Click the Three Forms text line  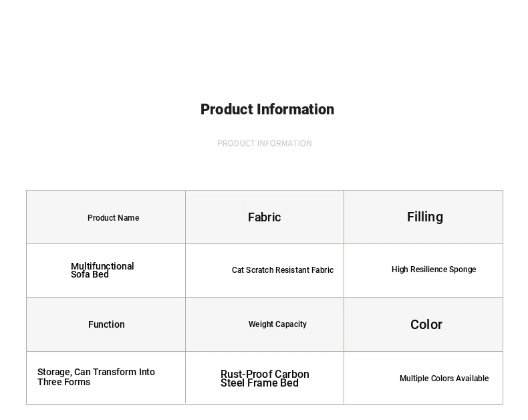(x=63, y=383)
